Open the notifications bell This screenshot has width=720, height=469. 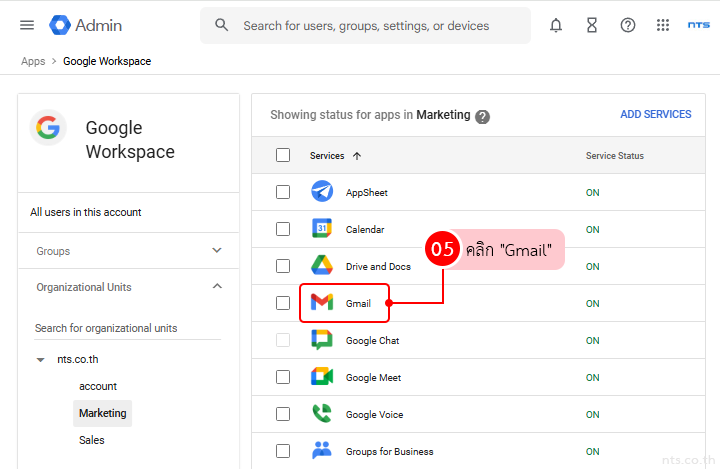click(x=556, y=25)
